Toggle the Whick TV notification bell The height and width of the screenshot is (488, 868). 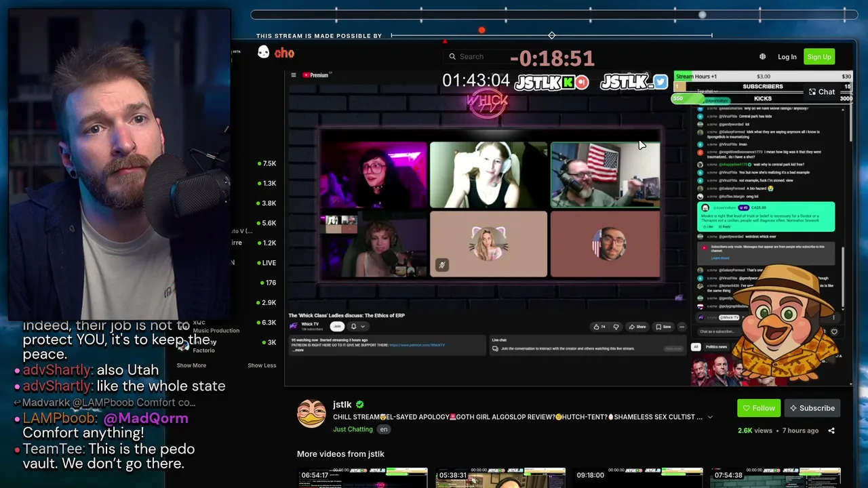pyautogui.click(x=353, y=327)
